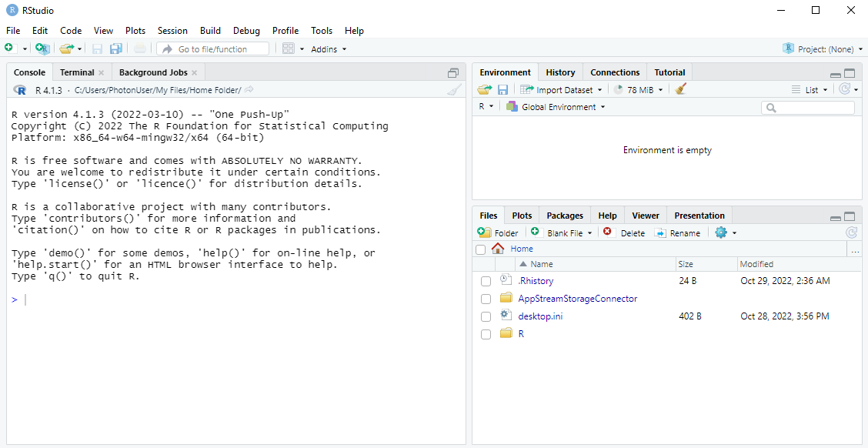Viewport: 868px width, 448px height.
Task: Open the Addins dropdown menu
Action: point(329,49)
